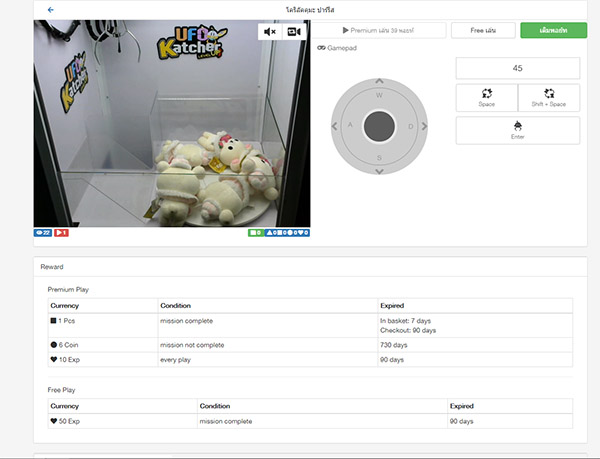The image size is (600, 459).
Task: Click the green counter badge under video
Action: click(x=256, y=233)
